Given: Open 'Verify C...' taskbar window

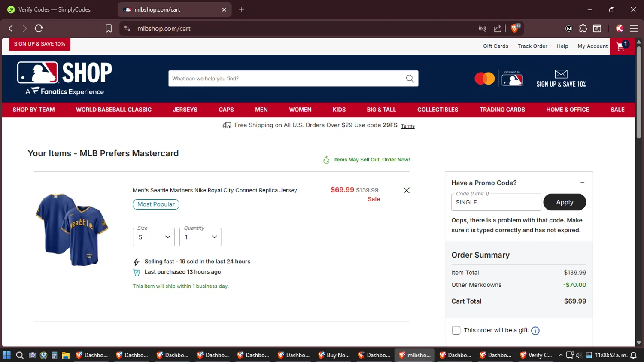Looking at the screenshot, I should click(536, 355).
